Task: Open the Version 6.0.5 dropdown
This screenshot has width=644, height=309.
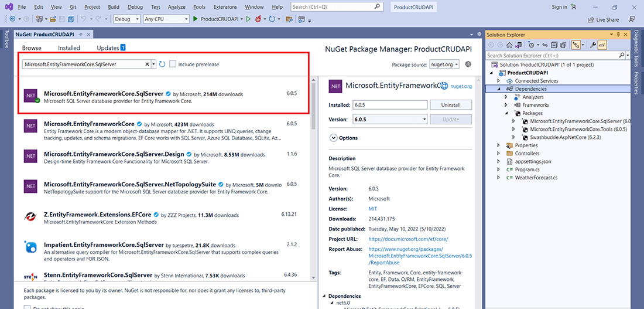Action: [x=390, y=120]
